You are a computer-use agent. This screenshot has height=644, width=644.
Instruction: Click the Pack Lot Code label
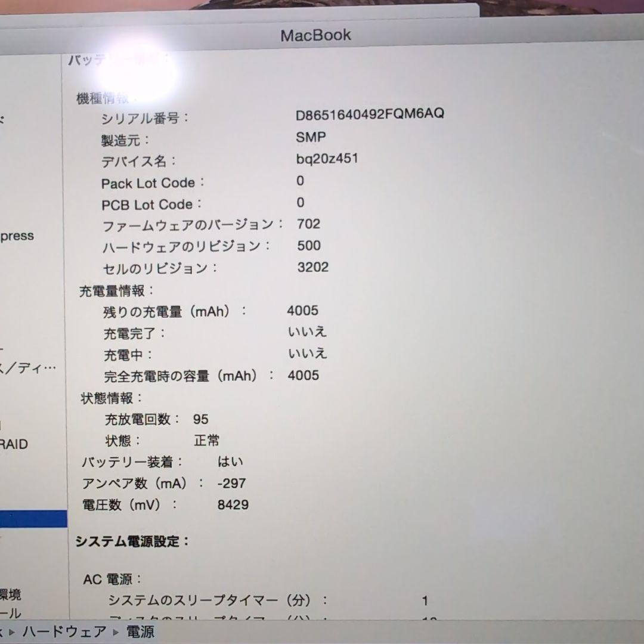point(153,183)
